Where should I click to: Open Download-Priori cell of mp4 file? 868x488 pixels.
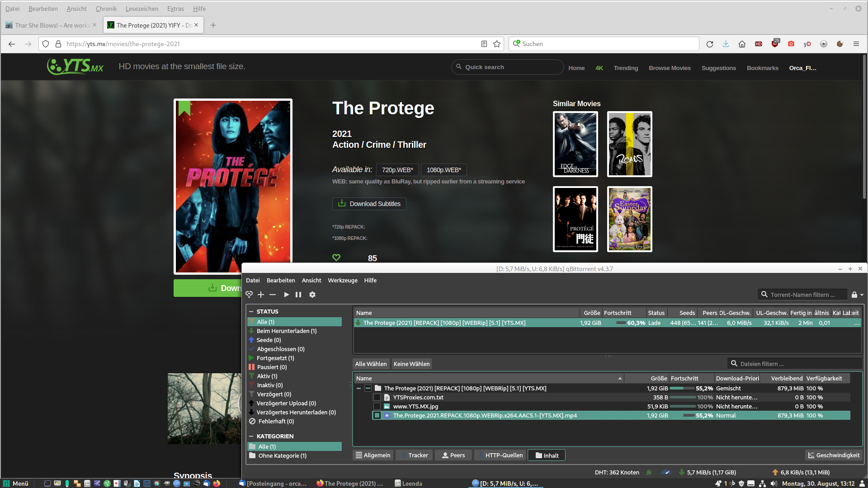pyautogui.click(x=737, y=415)
